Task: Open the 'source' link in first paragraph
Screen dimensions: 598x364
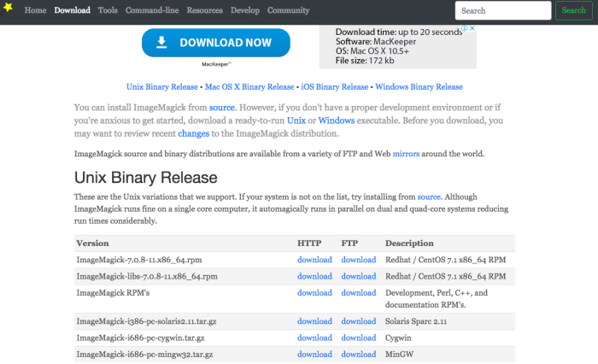Action: click(222, 108)
